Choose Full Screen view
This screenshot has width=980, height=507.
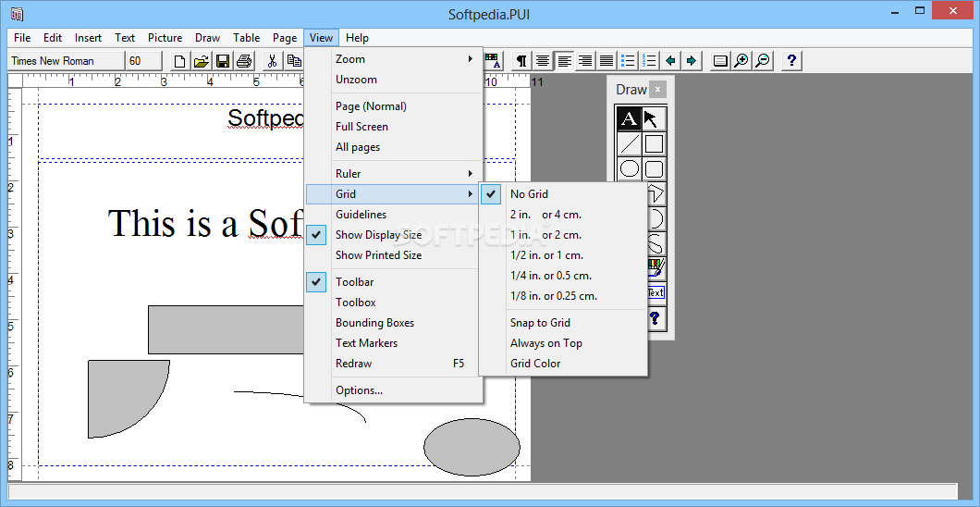394,126
